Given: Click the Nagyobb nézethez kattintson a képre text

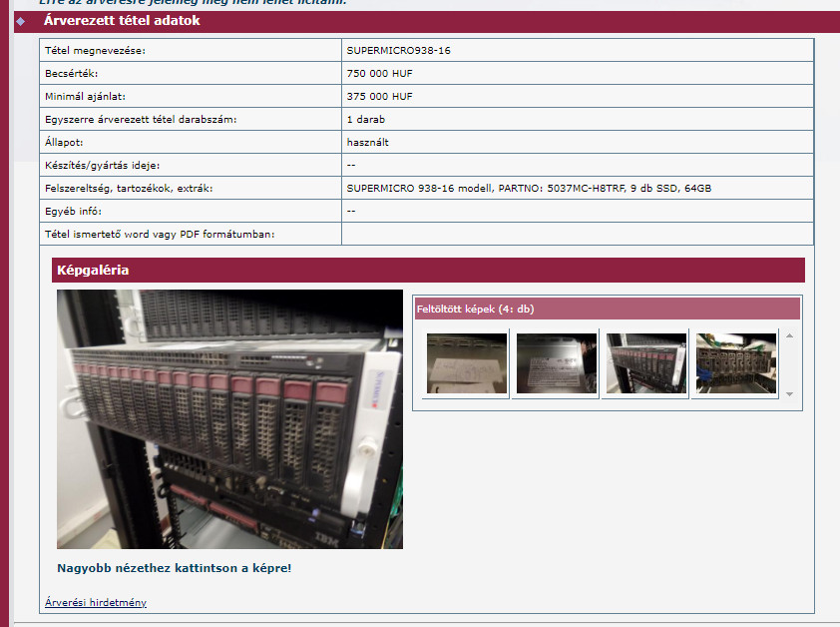Looking at the screenshot, I should point(175,568).
